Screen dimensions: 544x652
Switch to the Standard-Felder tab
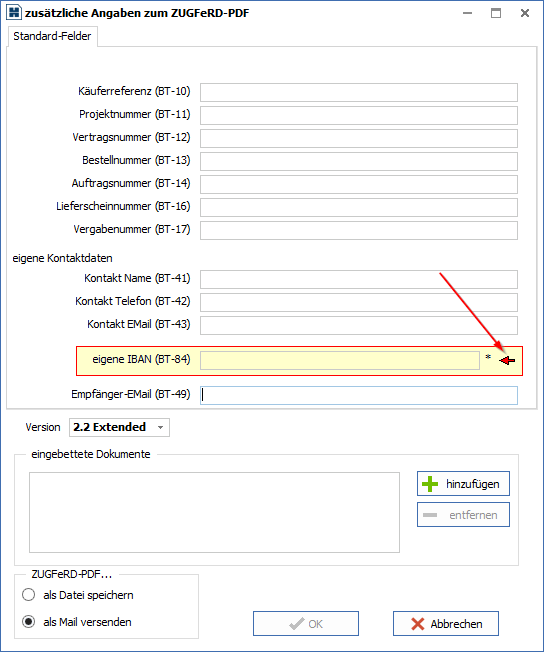point(52,36)
